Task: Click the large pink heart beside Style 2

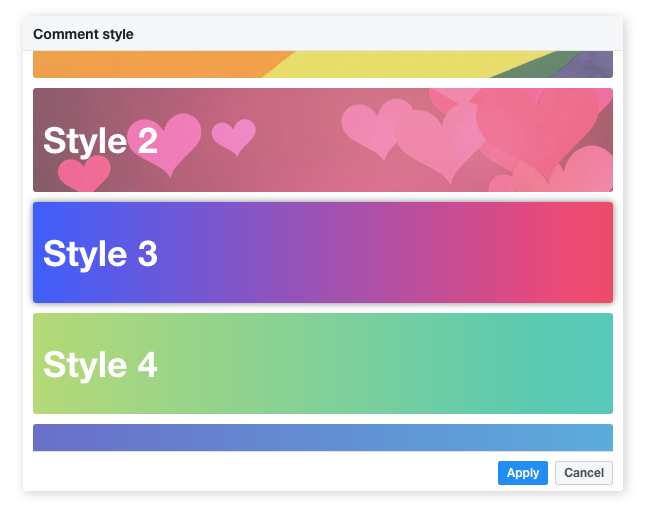Action: click(x=166, y=143)
